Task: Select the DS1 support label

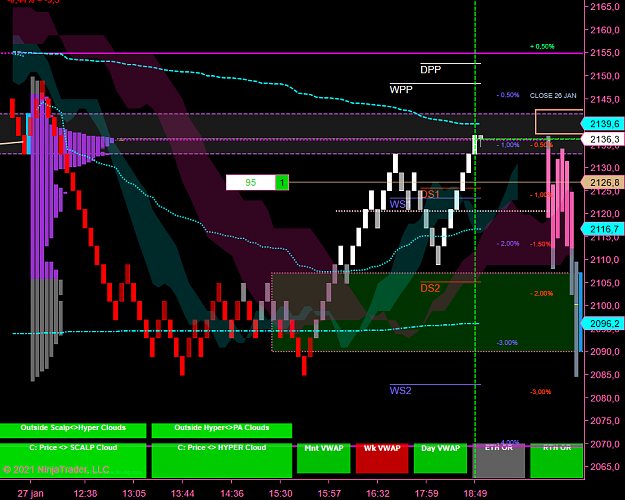Action: [x=430, y=194]
